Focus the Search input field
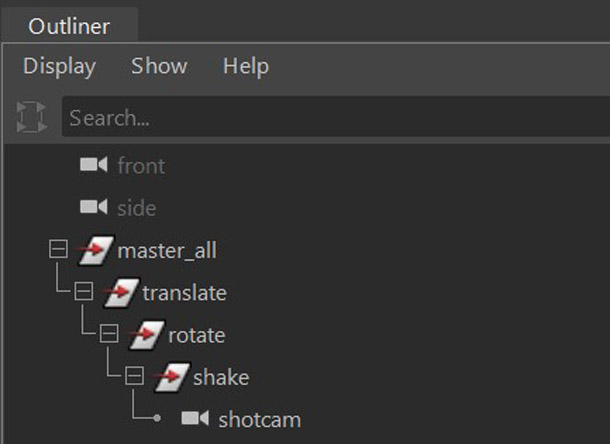The height and width of the screenshot is (444, 610). 330,118
